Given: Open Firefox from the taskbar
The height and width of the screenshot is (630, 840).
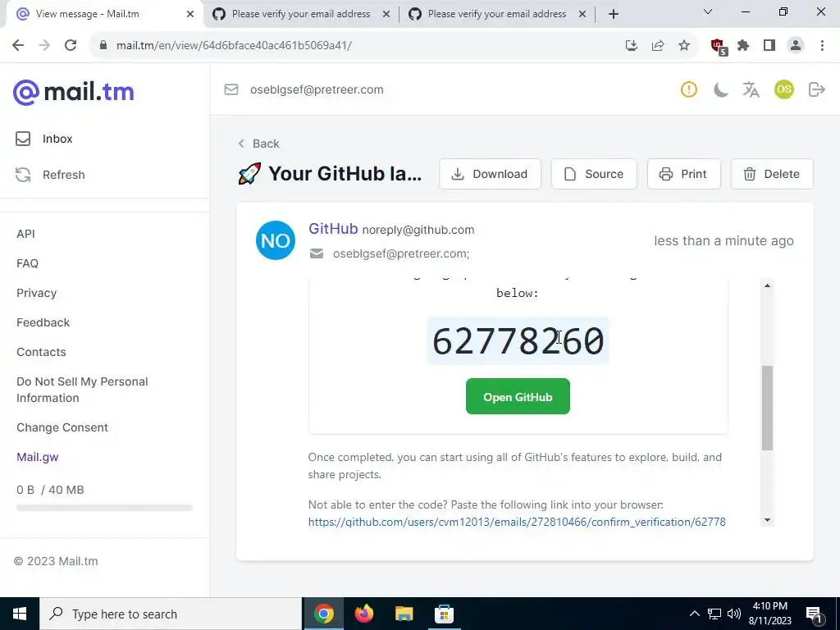Looking at the screenshot, I should [363, 614].
